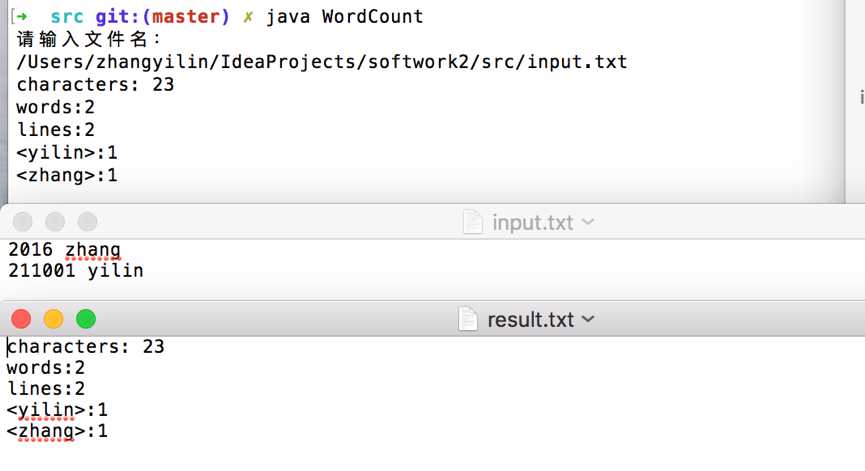Maximize result.txt with the green button
This screenshot has height=471, width=865.
(x=86, y=319)
